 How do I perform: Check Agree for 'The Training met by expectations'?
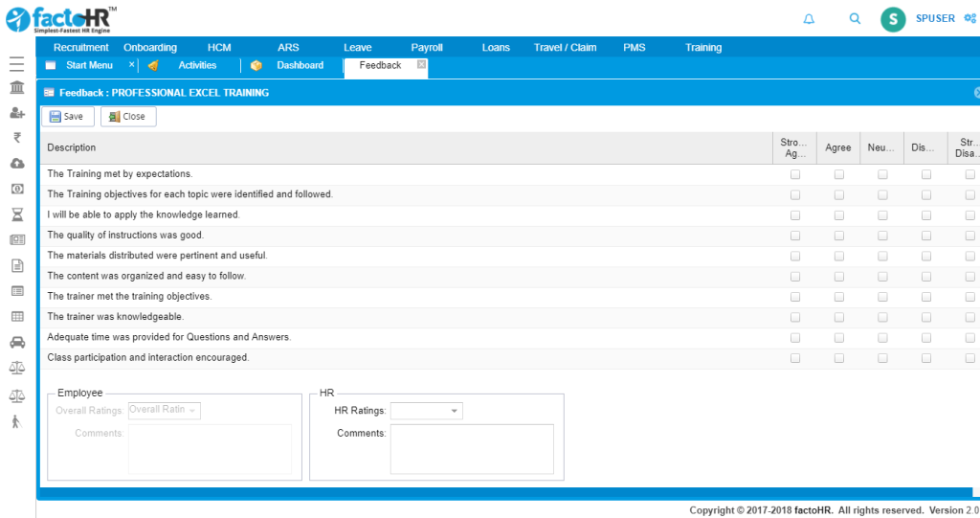839,174
